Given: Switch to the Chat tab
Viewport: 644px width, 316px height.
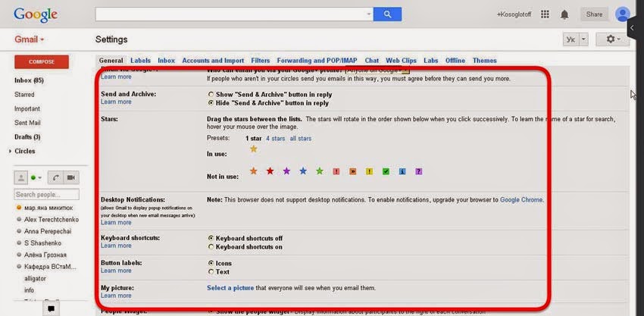Looking at the screenshot, I should click(372, 61).
